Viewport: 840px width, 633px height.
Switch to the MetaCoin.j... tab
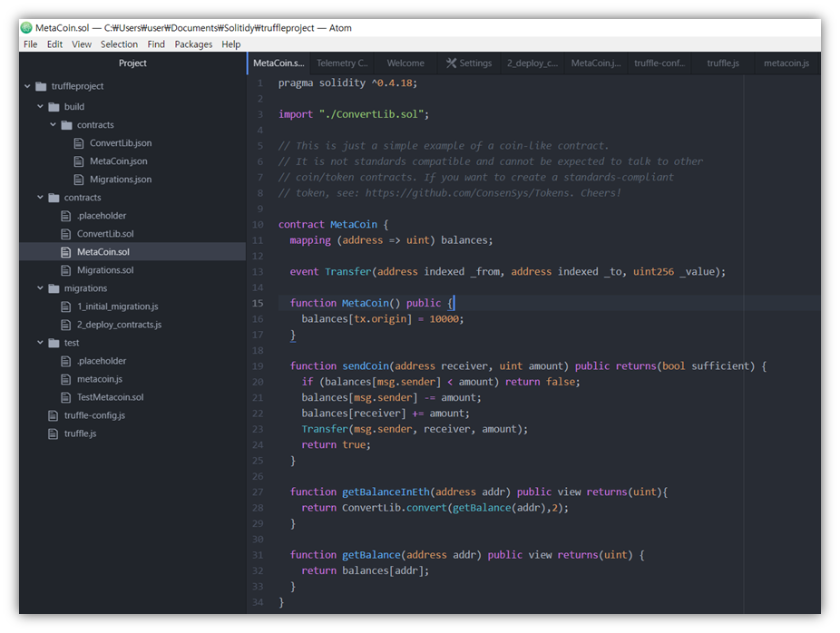pyautogui.click(x=596, y=63)
